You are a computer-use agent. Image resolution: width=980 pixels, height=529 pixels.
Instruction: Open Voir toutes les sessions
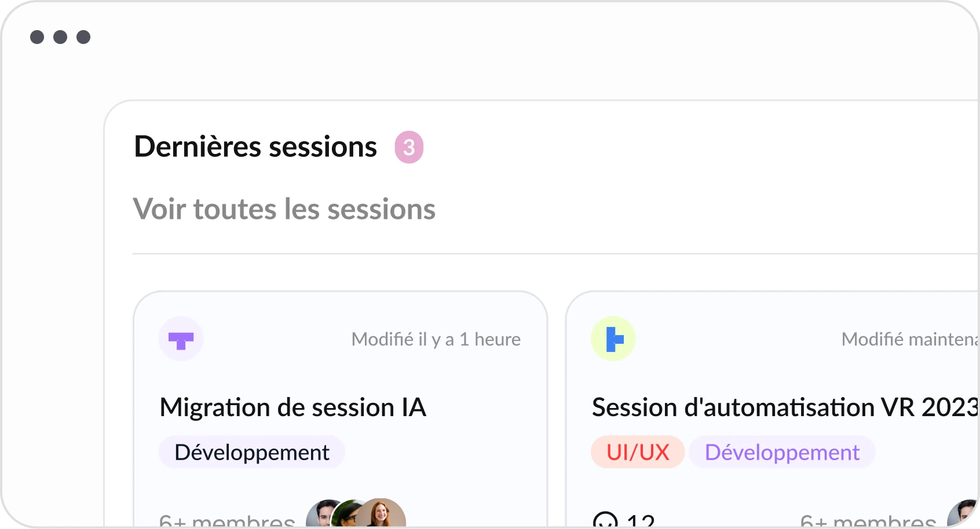click(x=284, y=210)
